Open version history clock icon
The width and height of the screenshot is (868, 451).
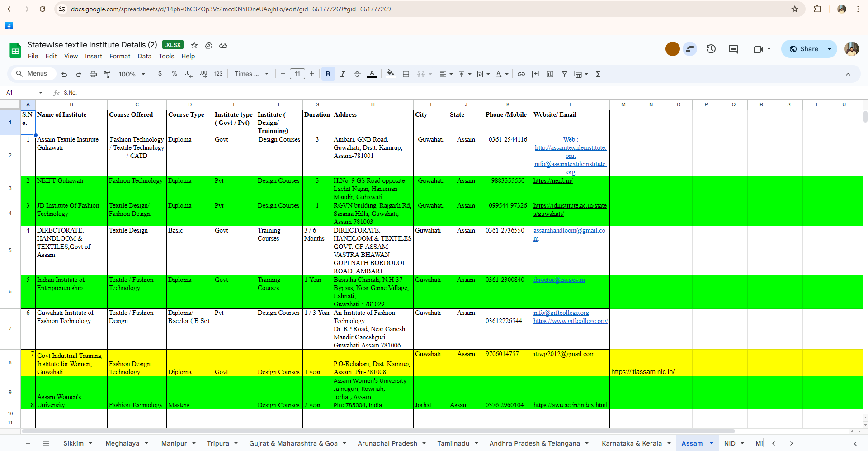click(711, 49)
